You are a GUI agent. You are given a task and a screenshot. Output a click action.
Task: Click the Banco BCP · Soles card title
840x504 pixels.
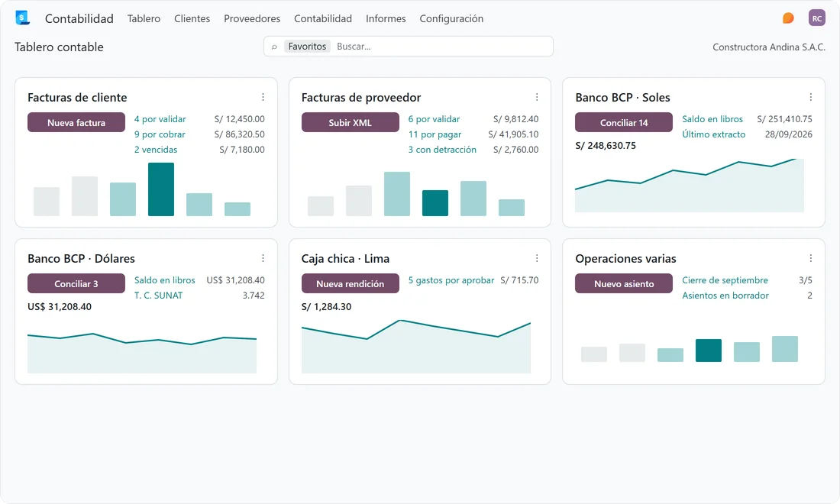(622, 98)
